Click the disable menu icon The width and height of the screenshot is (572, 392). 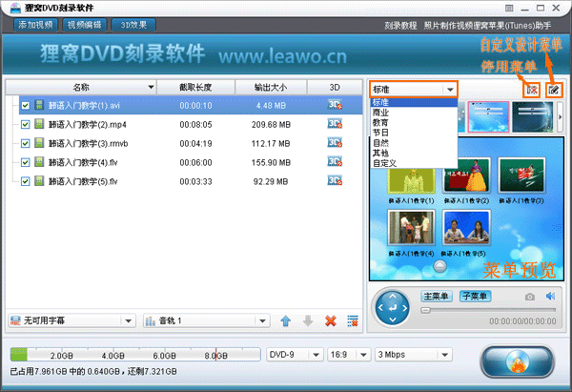coord(532,90)
